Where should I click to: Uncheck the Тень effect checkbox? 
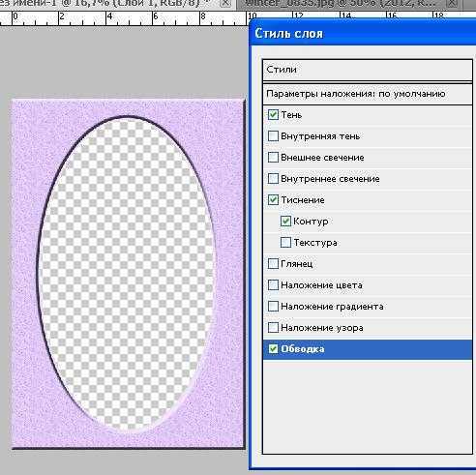click(273, 115)
